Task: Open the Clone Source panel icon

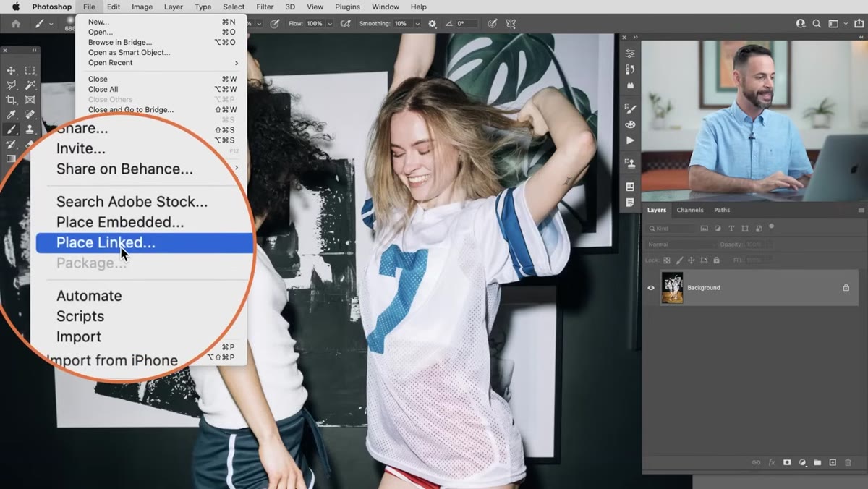Action: click(x=630, y=163)
